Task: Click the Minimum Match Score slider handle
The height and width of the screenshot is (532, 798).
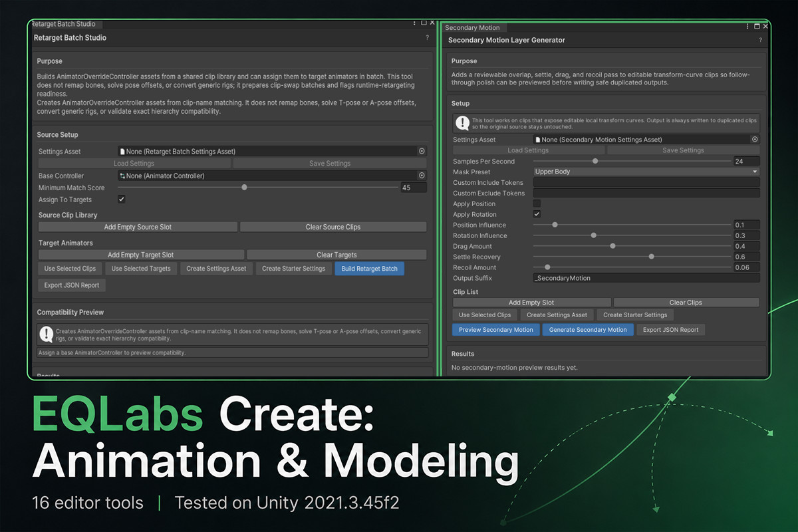Action: 245,188
